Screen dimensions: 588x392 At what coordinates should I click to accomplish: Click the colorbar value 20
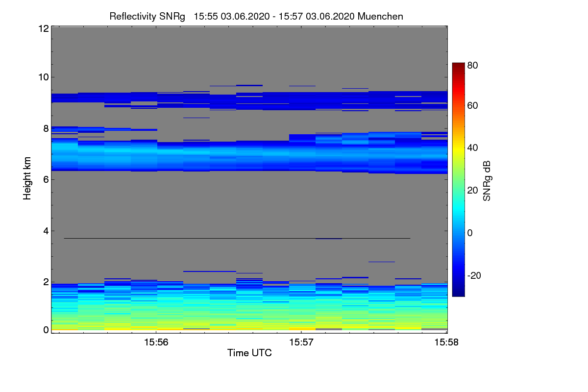coord(473,191)
